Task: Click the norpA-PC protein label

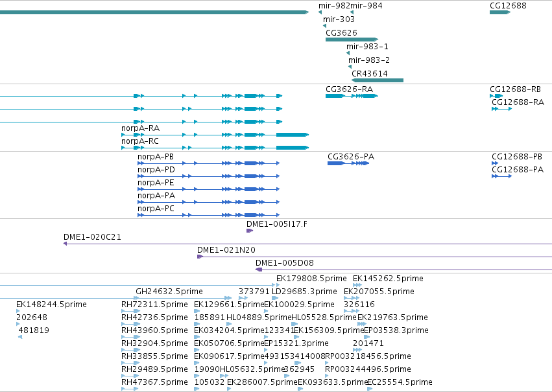Action: tap(156, 209)
